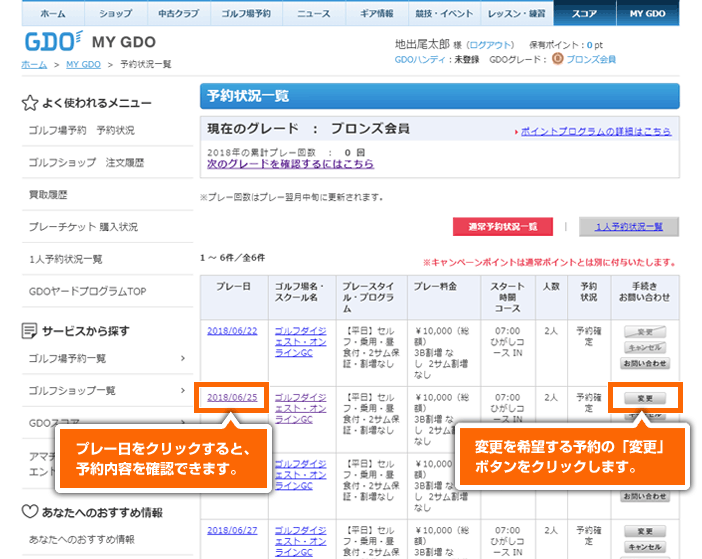Click play date 2018/06/25 link
Image resolution: width=702 pixels, height=559 pixels.
click(232, 397)
